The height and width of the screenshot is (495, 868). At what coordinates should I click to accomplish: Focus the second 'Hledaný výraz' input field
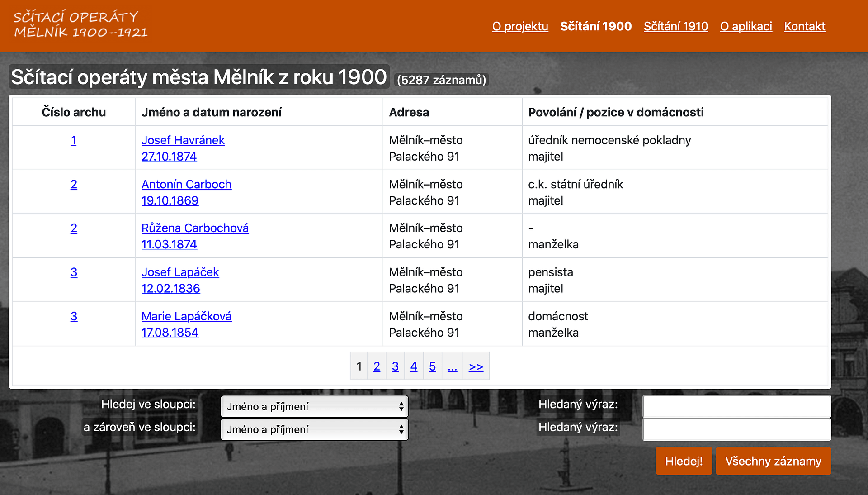pos(737,429)
